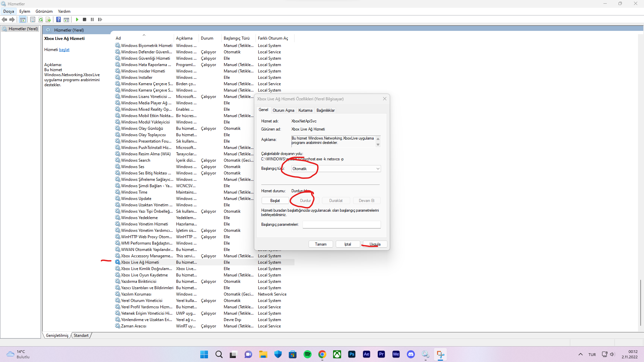Click the Uygula button
The height and width of the screenshot is (362, 644).
click(x=375, y=244)
